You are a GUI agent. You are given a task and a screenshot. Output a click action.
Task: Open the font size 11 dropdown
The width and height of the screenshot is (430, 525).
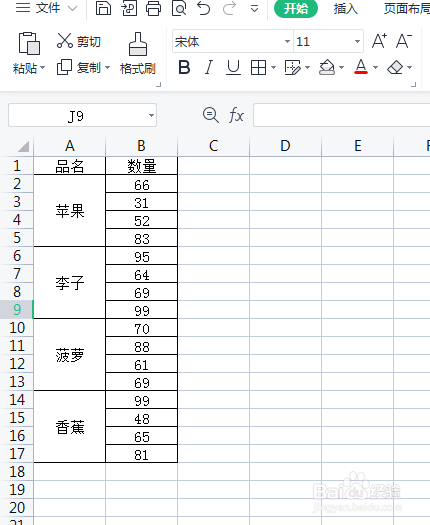click(x=357, y=42)
